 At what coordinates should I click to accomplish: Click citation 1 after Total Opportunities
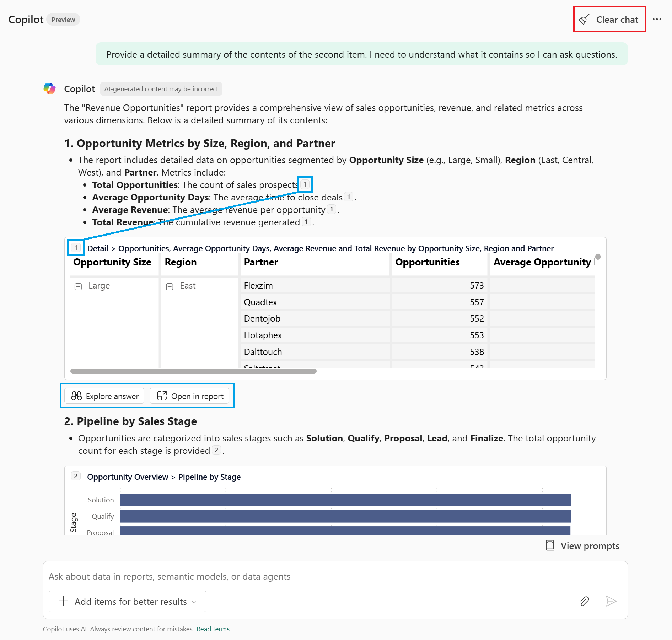pyautogui.click(x=305, y=184)
